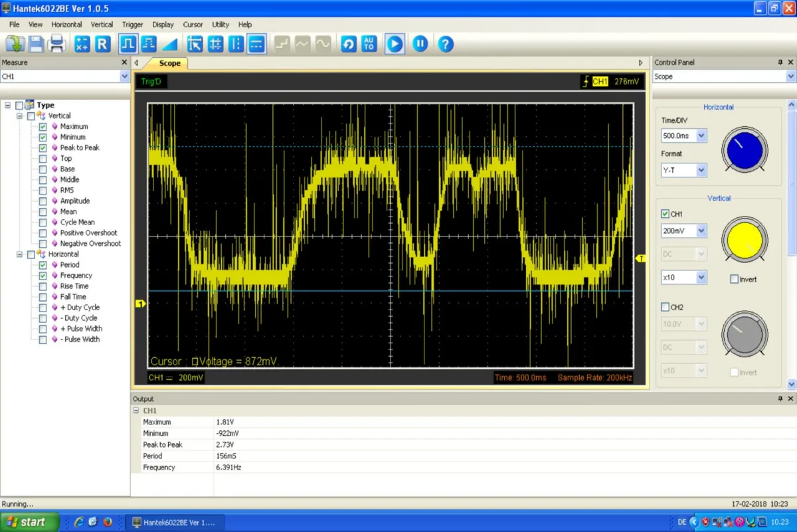Viewport: 797px width, 532px height.
Task: Enable the RMS measurement checkbox
Action: click(x=43, y=190)
